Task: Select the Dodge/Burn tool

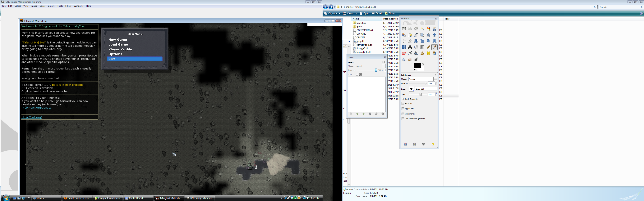Action: point(416,59)
